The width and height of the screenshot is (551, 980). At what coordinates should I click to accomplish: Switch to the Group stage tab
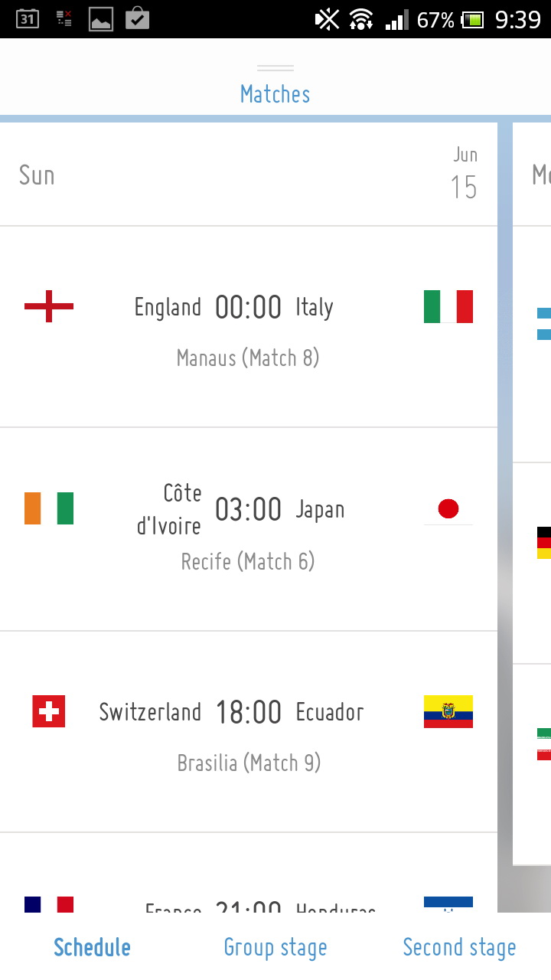pyautogui.click(x=275, y=947)
